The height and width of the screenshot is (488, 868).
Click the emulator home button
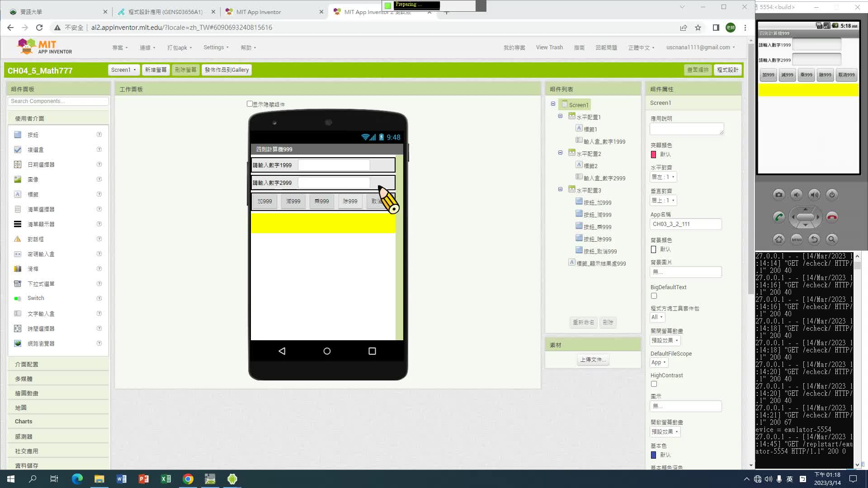click(778, 239)
